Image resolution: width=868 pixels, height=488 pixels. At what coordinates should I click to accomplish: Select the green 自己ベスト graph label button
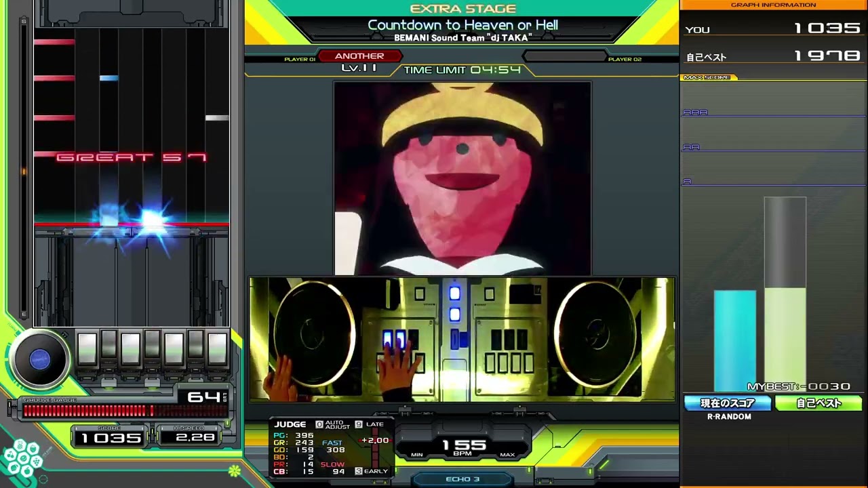pyautogui.click(x=818, y=403)
